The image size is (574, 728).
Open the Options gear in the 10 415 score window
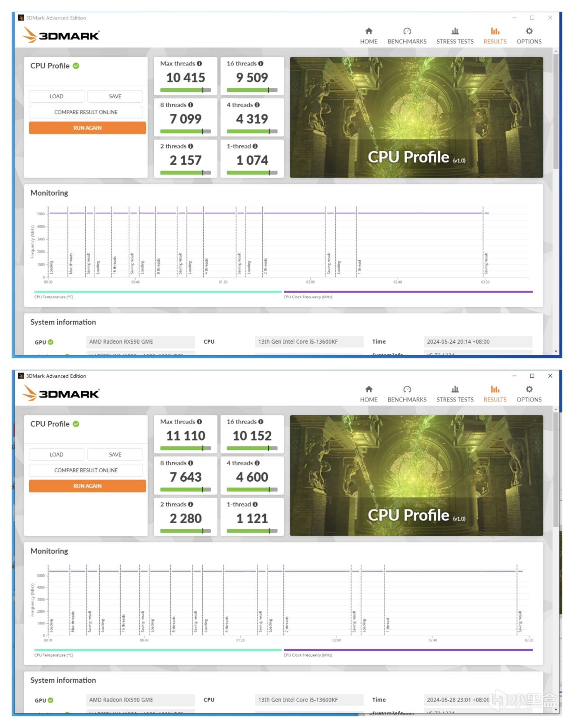coord(529,31)
